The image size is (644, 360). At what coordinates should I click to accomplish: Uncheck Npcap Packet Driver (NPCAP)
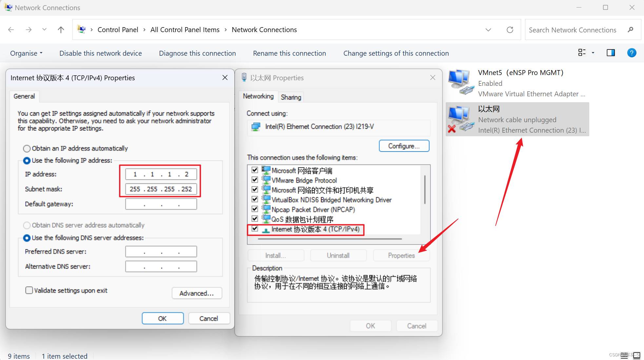coord(255,209)
